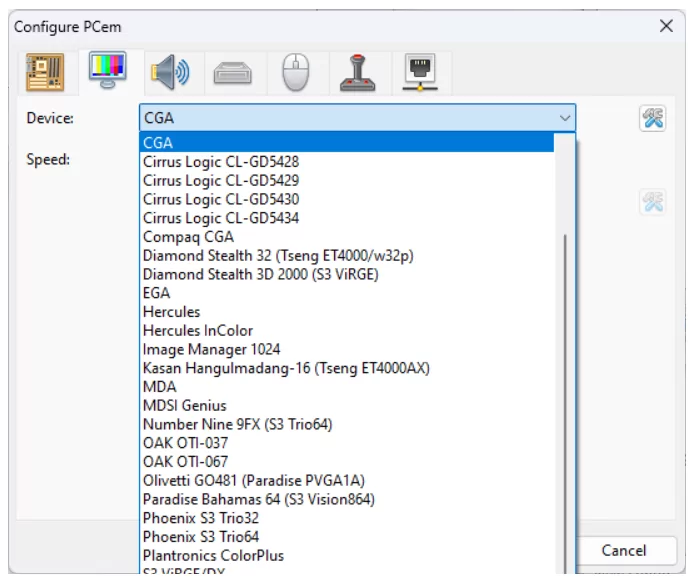Select Diamond Stealth 3D 2000 (S3 ViRGE)

pyautogui.click(x=347, y=275)
